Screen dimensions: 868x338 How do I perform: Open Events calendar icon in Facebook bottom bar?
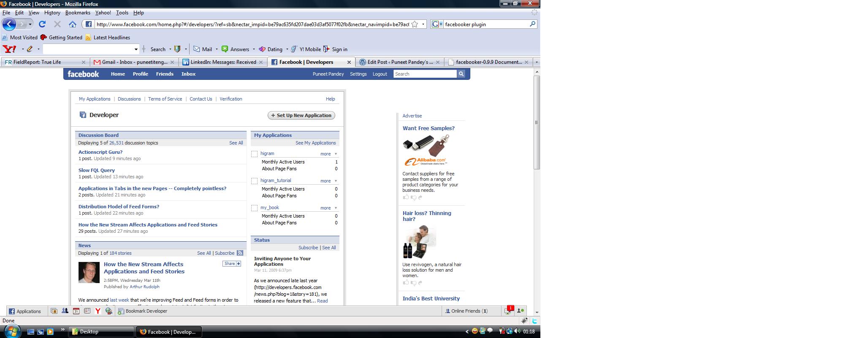point(76,311)
